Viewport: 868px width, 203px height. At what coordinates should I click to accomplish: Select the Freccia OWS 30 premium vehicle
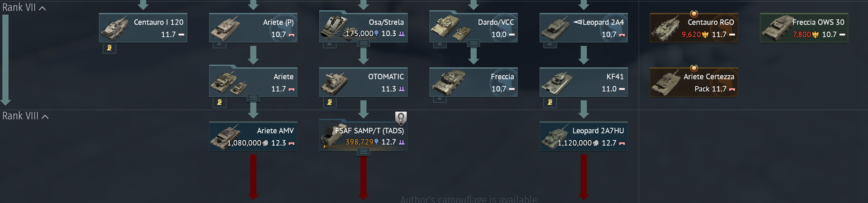pos(804,28)
